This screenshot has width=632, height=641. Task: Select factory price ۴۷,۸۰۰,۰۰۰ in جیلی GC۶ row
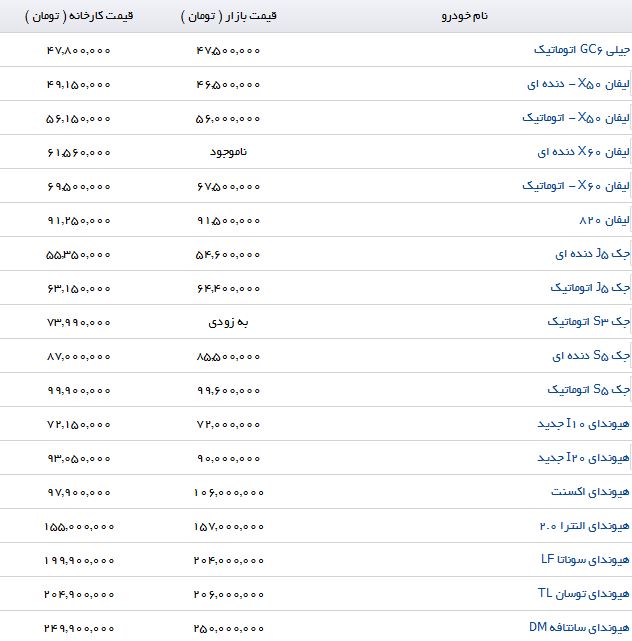click(x=78, y=51)
